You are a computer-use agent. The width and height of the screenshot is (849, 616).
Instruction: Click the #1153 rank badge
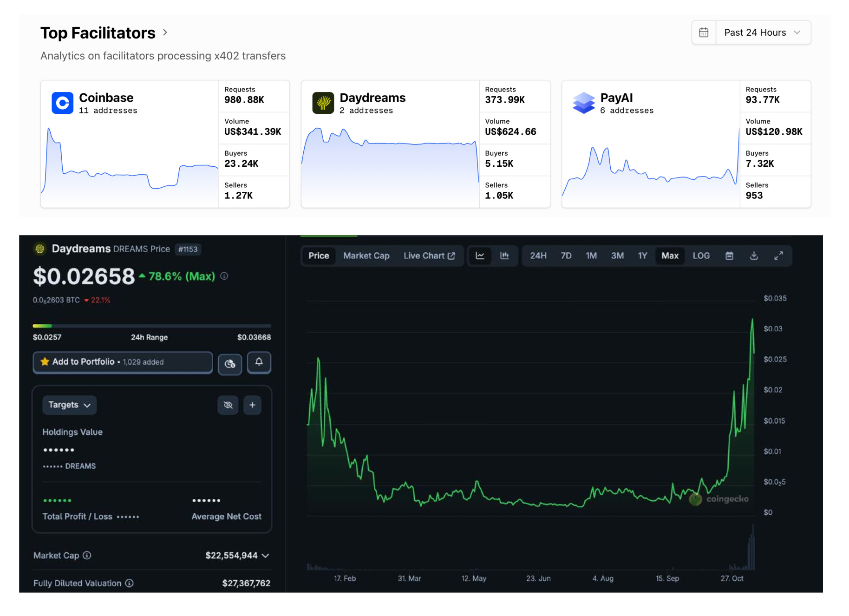(x=188, y=249)
